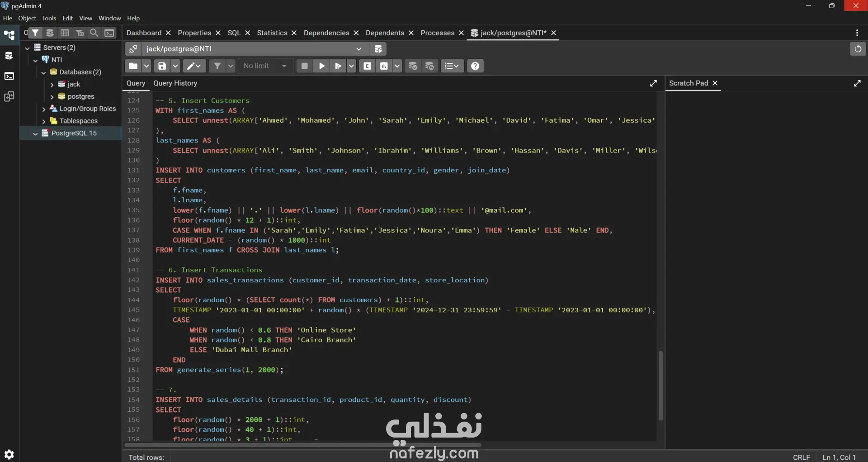Switch to the Dashboard tab
This screenshot has height=462, width=868.
click(x=144, y=33)
